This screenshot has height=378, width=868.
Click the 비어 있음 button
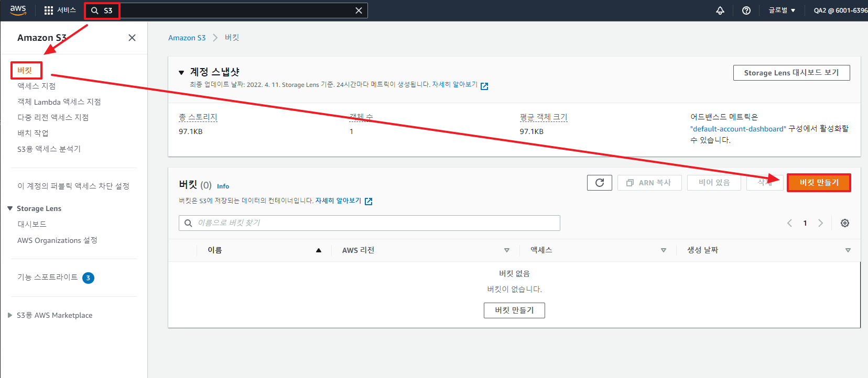click(x=714, y=183)
